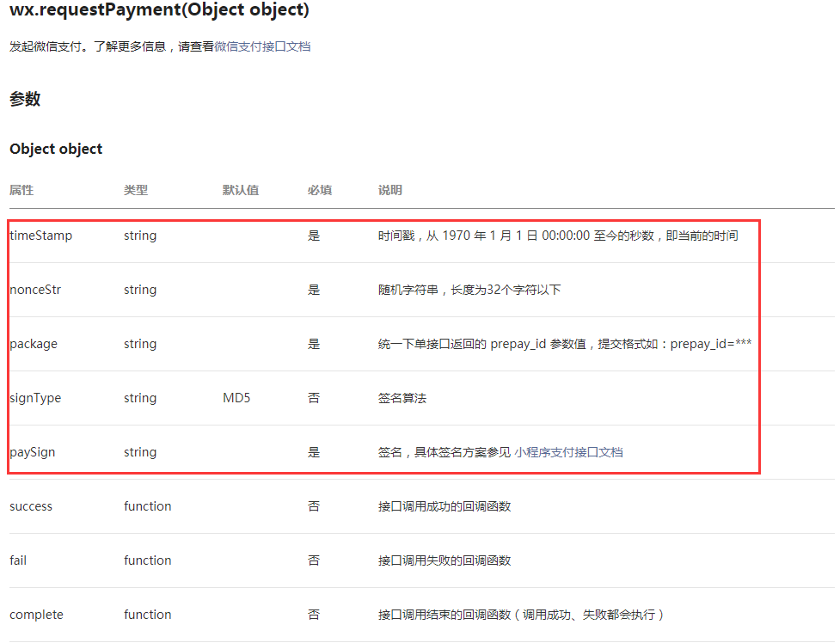This screenshot has width=840, height=643.
Task: Click the MD5 default value cell
Action: click(236, 398)
